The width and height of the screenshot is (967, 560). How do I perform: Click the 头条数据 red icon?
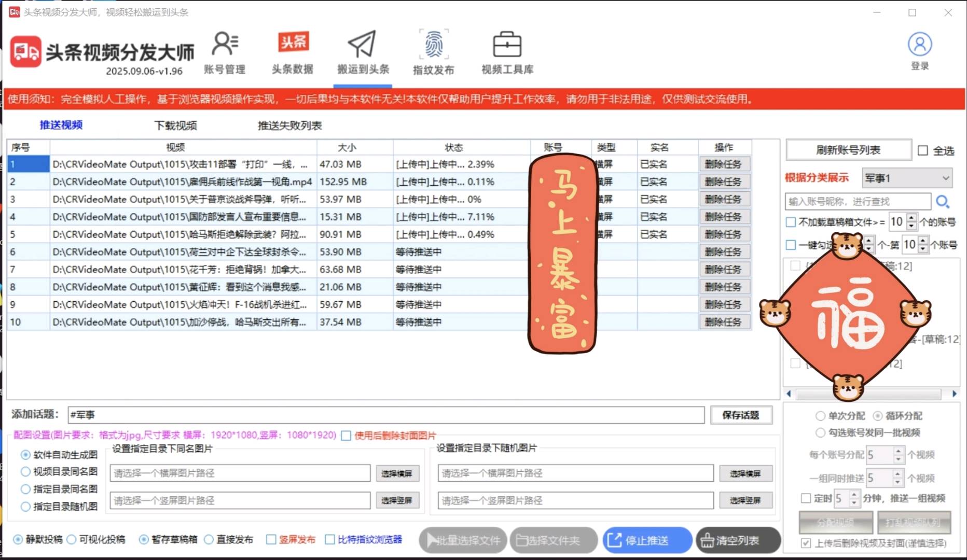pyautogui.click(x=293, y=43)
